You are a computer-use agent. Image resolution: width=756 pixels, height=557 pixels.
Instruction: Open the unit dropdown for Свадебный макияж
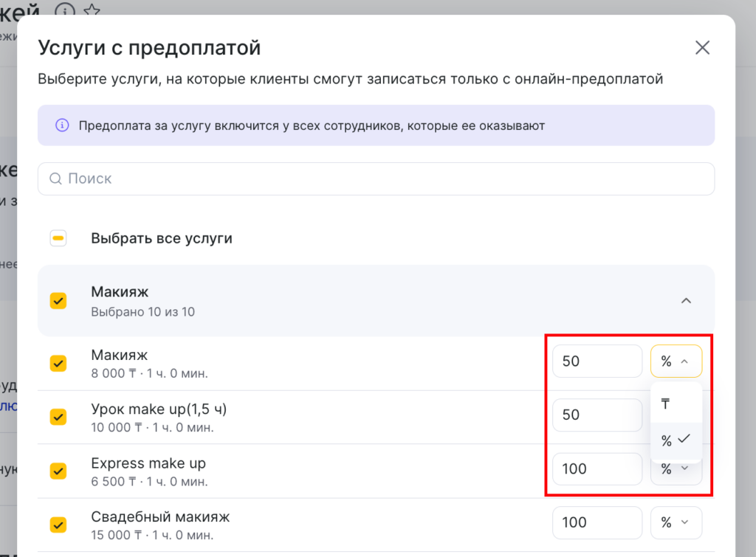676,522
